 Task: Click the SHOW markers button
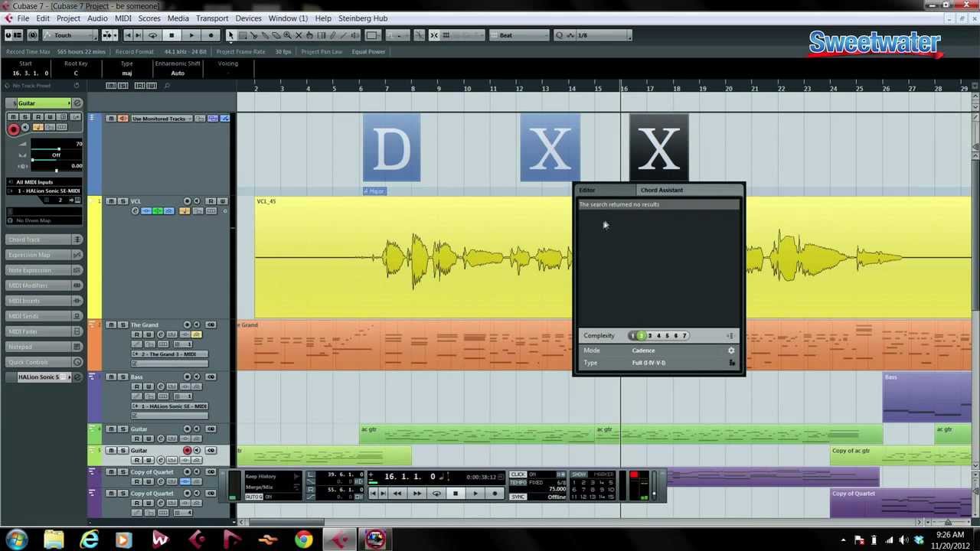[579, 474]
